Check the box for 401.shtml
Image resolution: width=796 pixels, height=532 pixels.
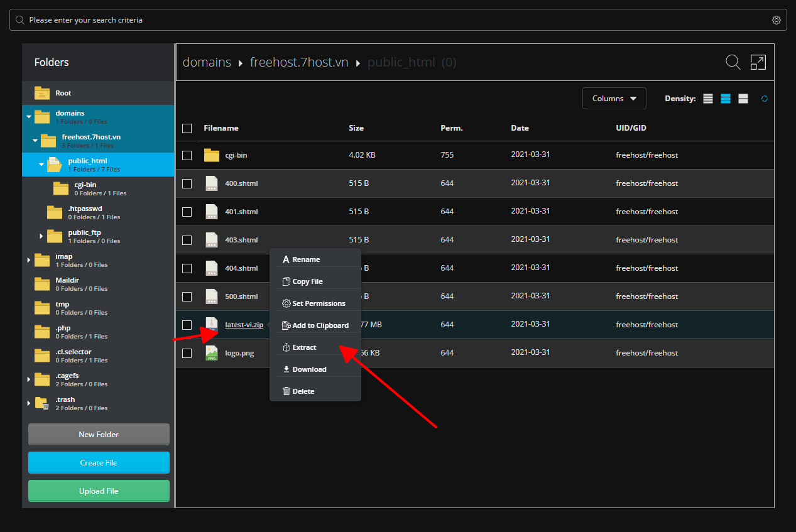click(187, 212)
